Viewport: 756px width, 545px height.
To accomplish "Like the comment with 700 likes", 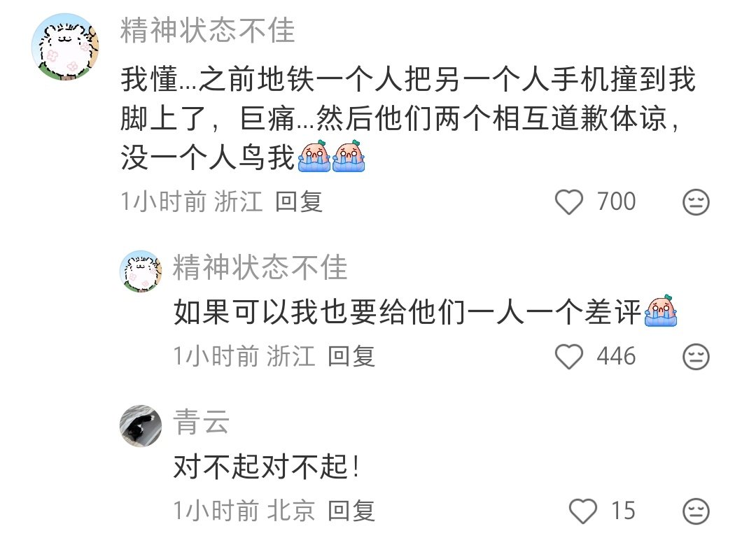I will [x=569, y=202].
